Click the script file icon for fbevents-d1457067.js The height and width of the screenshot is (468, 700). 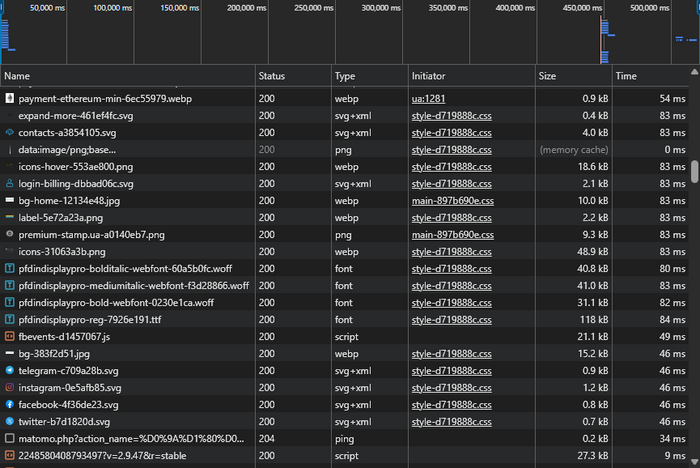click(9, 337)
